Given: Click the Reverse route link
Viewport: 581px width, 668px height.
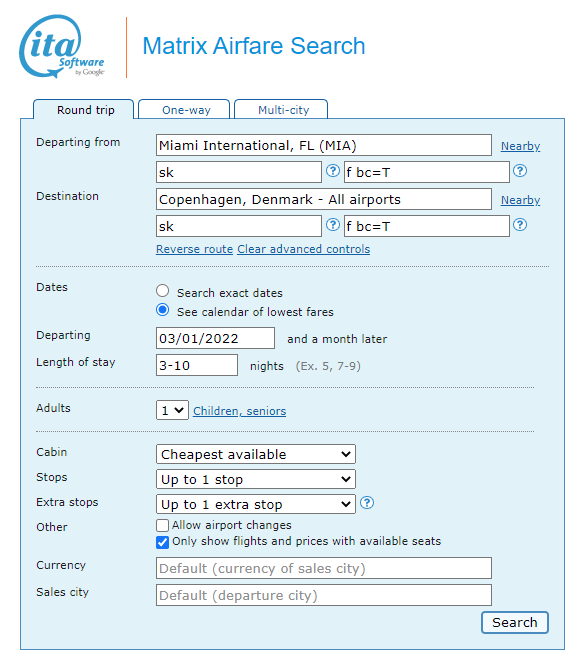Looking at the screenshot, I should pos(194,249).
